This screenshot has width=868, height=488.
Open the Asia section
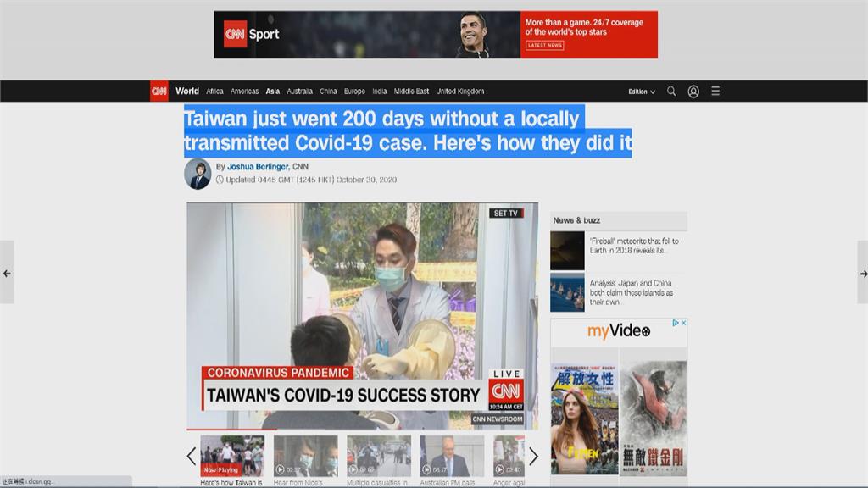272,91
